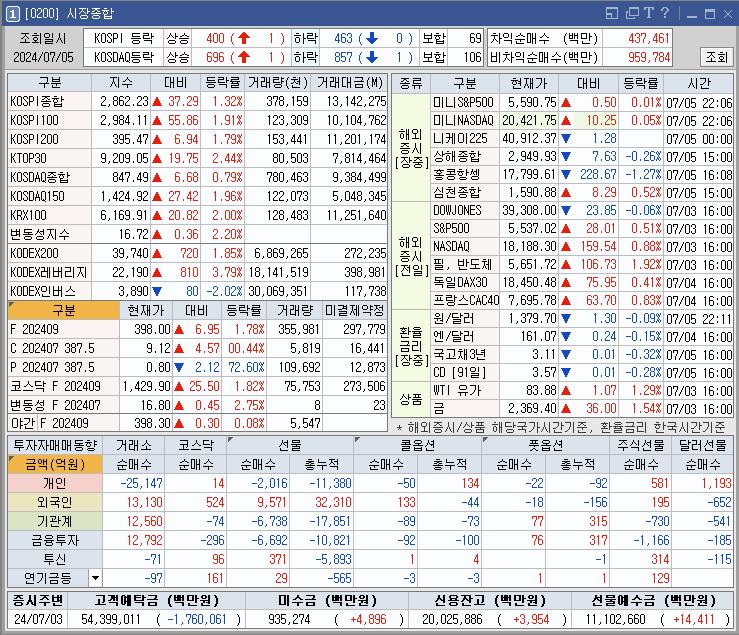Screen dimensions: 739x635
Task: Click the 투신 investor row label
Action: click(55, 559)
